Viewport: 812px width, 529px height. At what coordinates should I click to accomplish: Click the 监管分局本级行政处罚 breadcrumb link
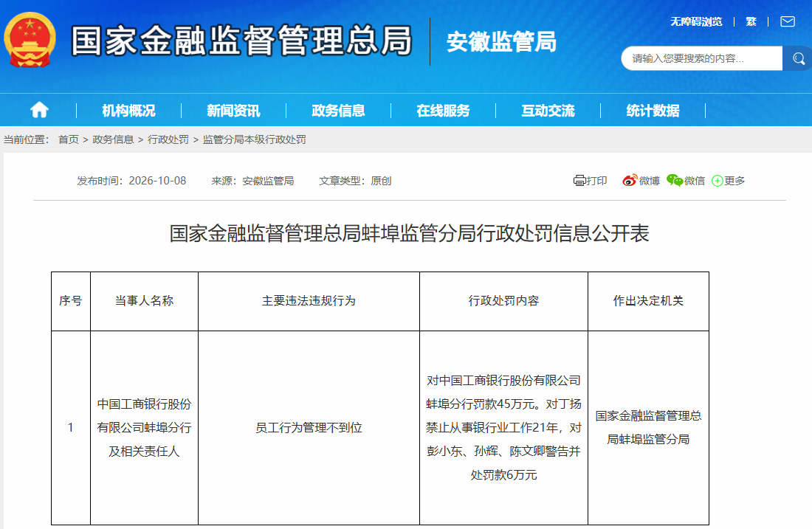254,139
